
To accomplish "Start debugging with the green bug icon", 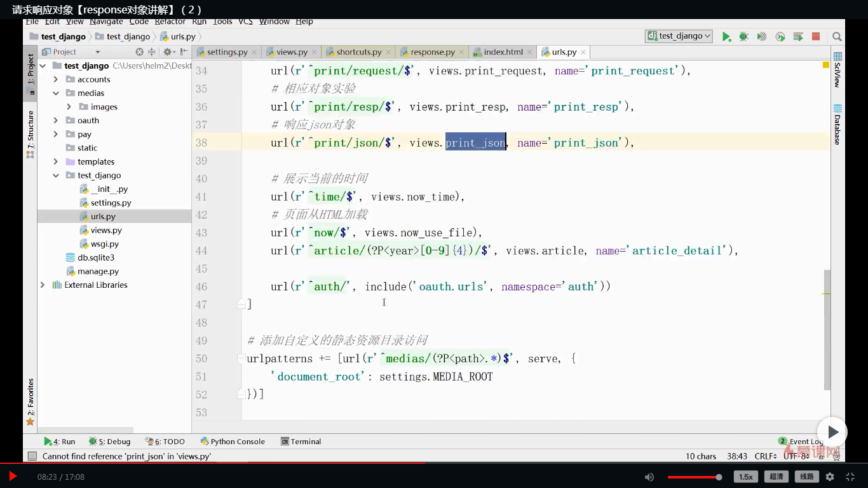I will [x=743, y=37].
